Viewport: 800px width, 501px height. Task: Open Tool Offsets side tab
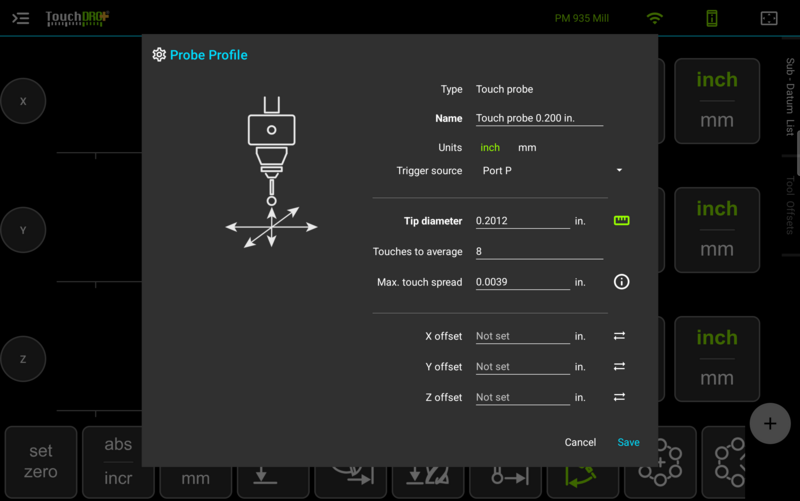pos(790,205)
